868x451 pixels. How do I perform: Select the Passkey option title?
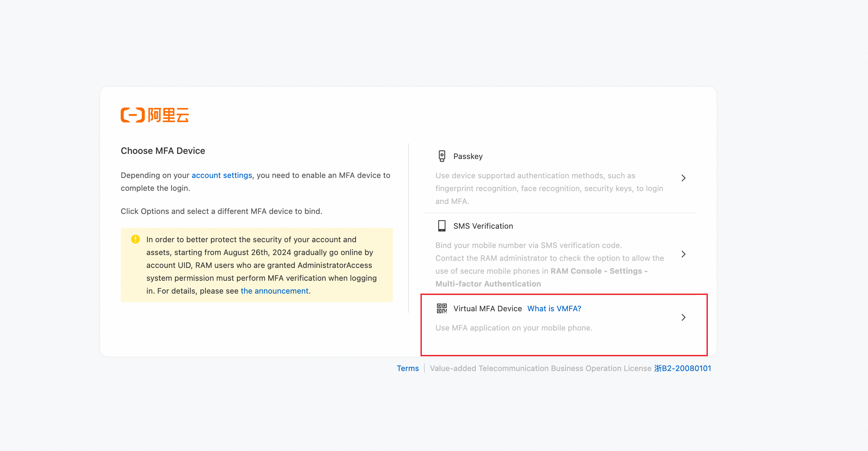[x=468, y=156]
